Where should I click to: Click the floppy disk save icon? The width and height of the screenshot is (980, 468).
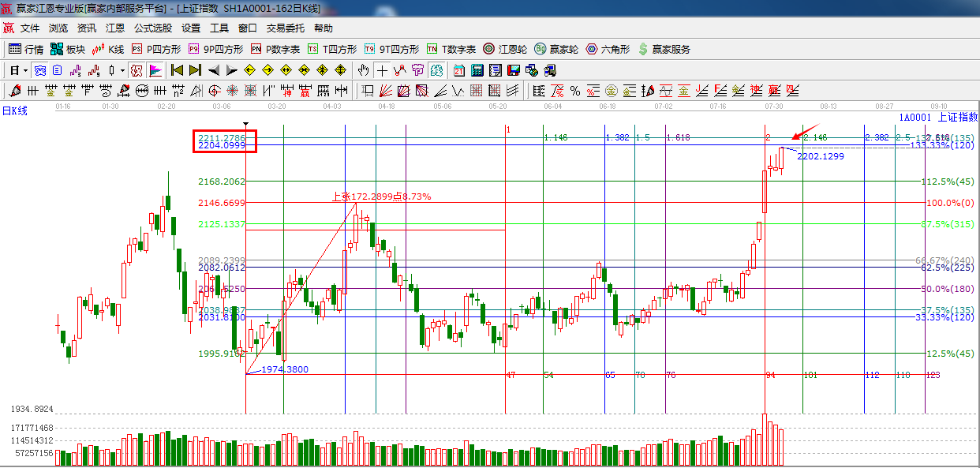tap(513, 70)
